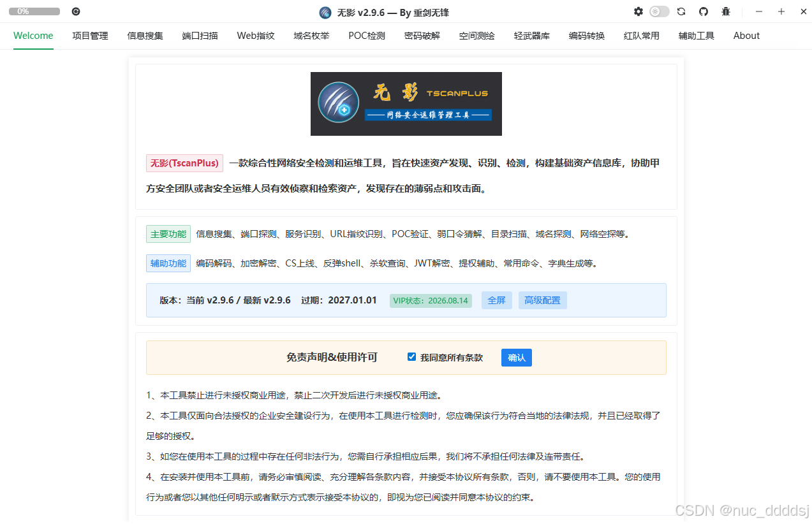
Task: Click the 0% progress bar
Action: [x=34, y=11]
